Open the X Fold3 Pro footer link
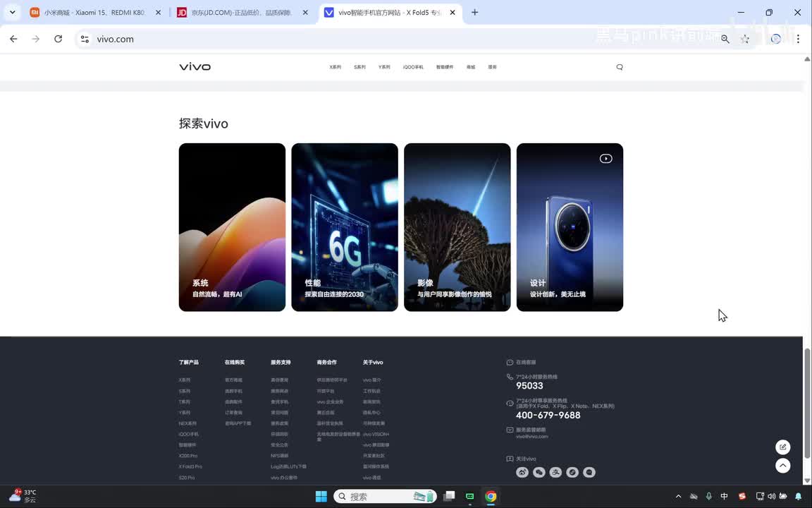Image resolution: width=812 pixels, height=508 pixels. (x=190, y=466)
